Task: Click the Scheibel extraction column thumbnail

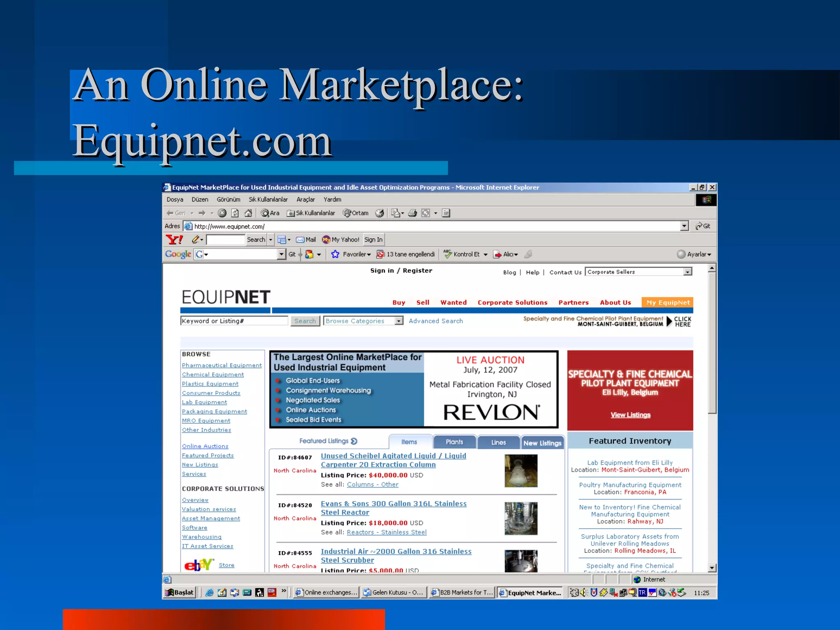Action: tap(520, 470)
